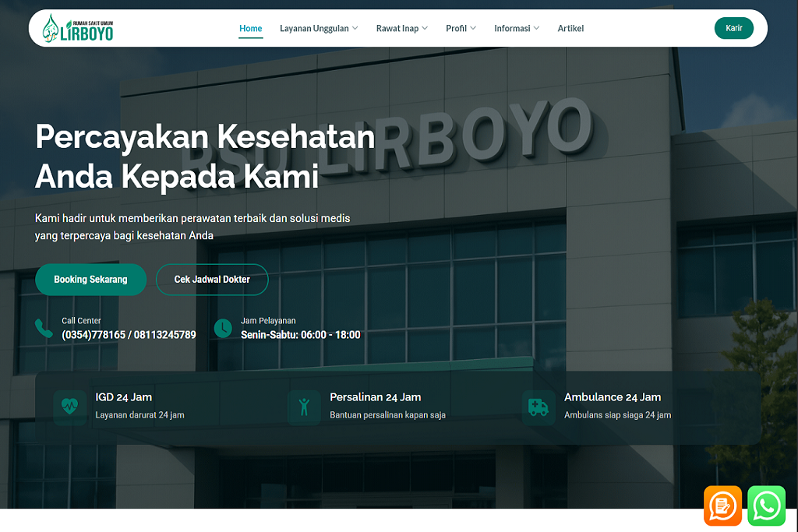Select the Home navigation link
The width and height of the screenshot is (798, 532).
[x=250, y=28]
